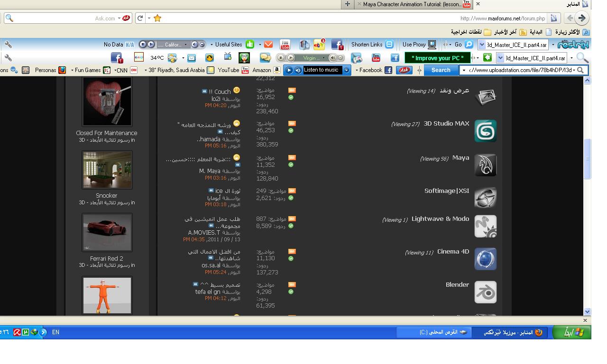Open the آخر الأخبار bookmark
Screen dimensions: 607x364
510,32
